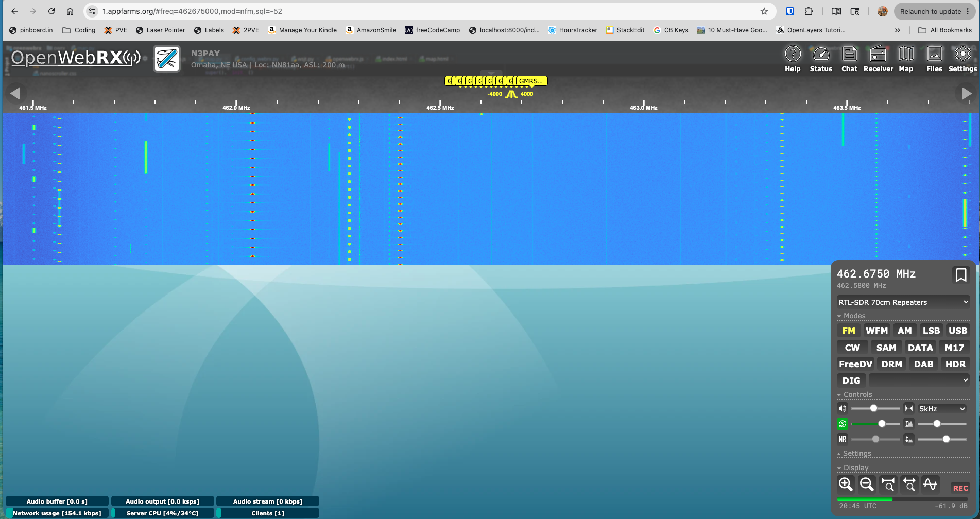
Task: Select DRM mode
Action: (x=891, y=364)
